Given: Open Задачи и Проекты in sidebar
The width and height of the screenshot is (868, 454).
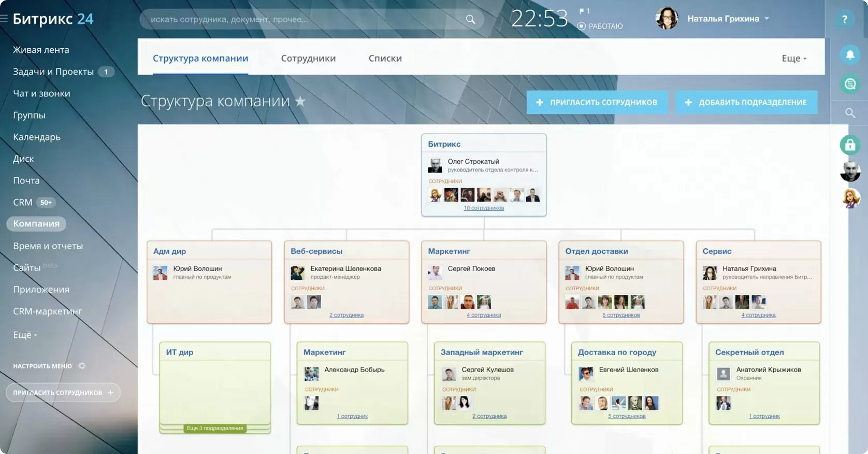Looking at the screenshot, I should point(53,72).
